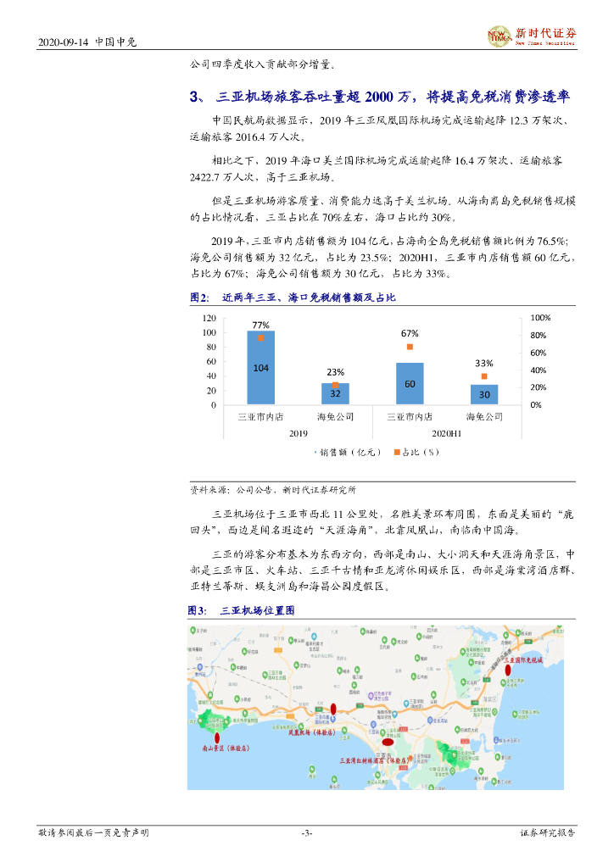Click the page number -3- in the footer

tap(307, 832)
